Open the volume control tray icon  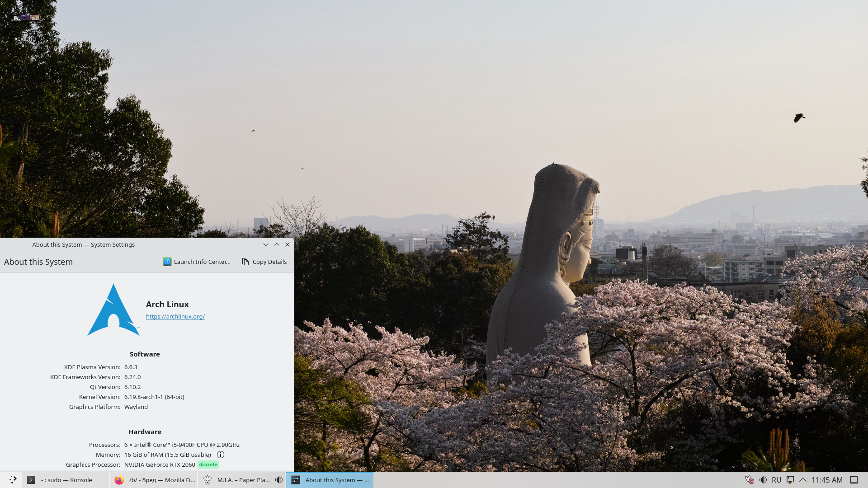tap(763, 480)
